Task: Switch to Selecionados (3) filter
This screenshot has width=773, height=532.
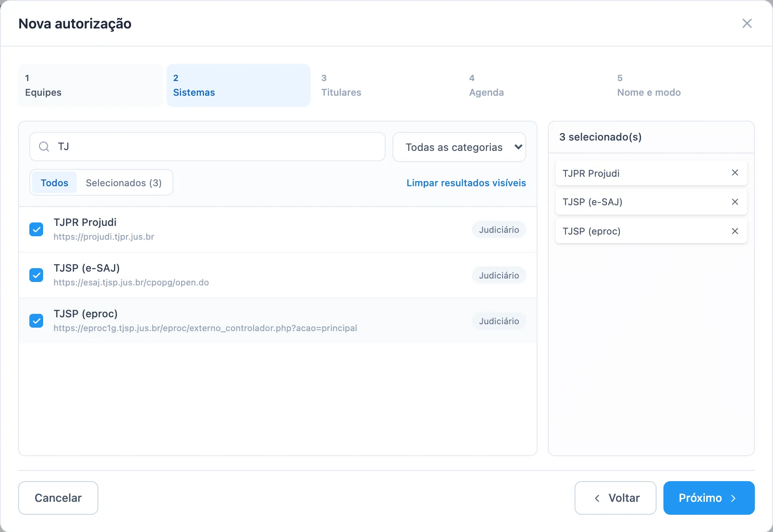Action: (x=124, y=183)
